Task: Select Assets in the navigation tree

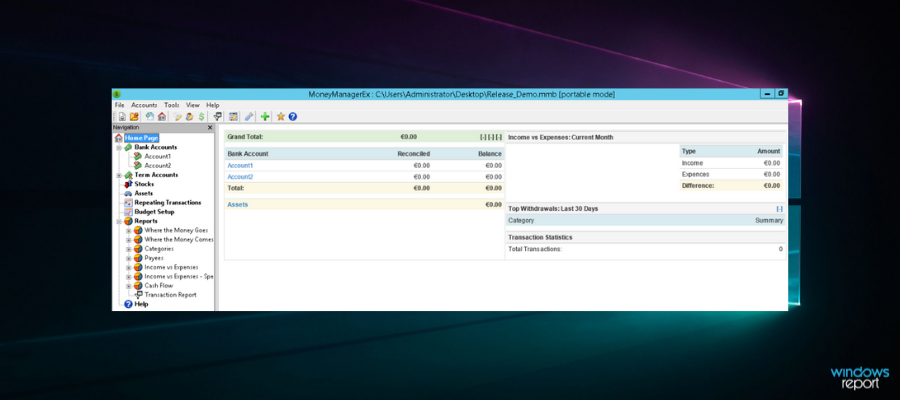Action: point(143,193)
